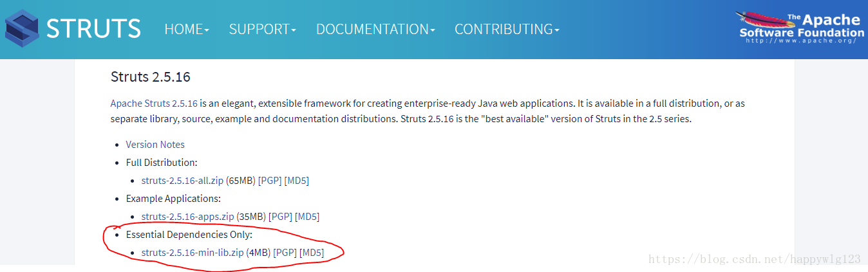Viewport: 868px width, 272px height.
Task: Click the STRUTS brand text
Action: coord(94,30)
